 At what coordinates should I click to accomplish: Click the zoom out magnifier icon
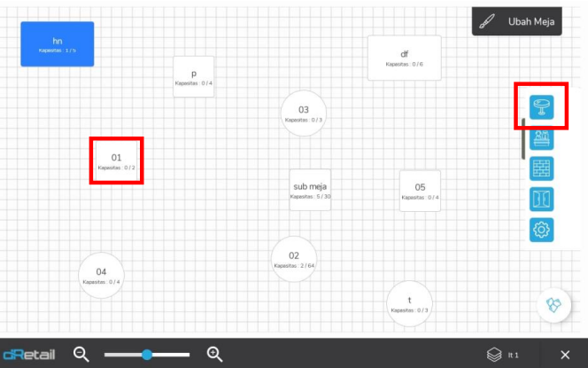coord(81,354)
